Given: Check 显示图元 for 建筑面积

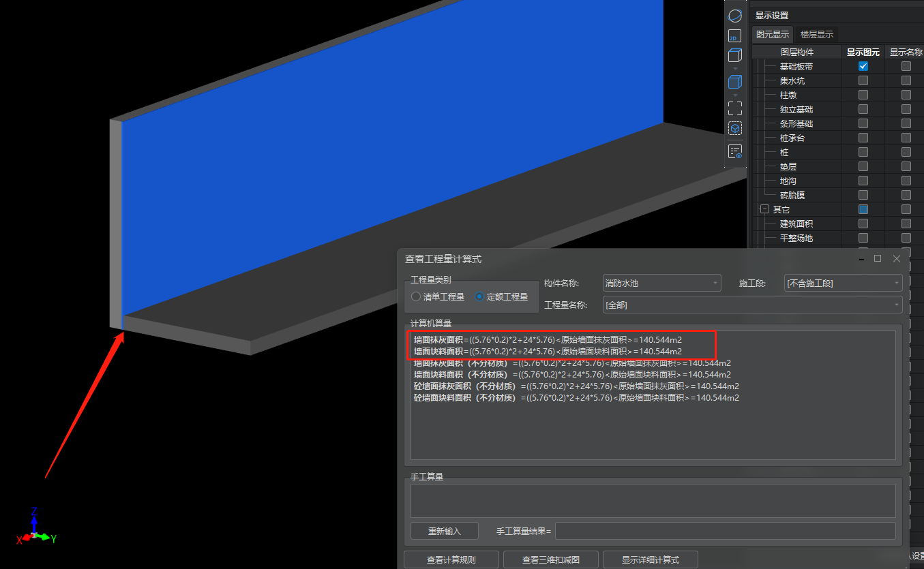Looking at the screenshot, I should point(863,224).
